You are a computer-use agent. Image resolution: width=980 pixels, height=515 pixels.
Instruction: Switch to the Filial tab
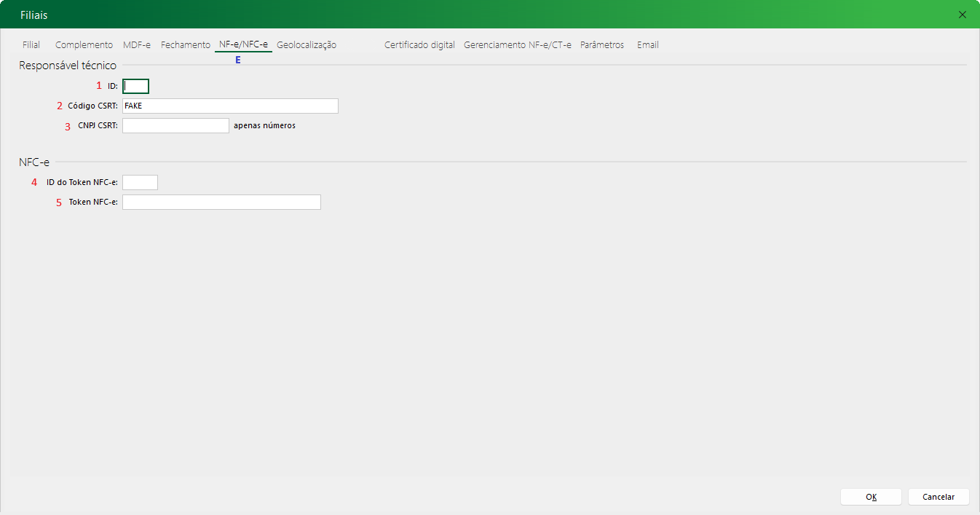[31, 45]
